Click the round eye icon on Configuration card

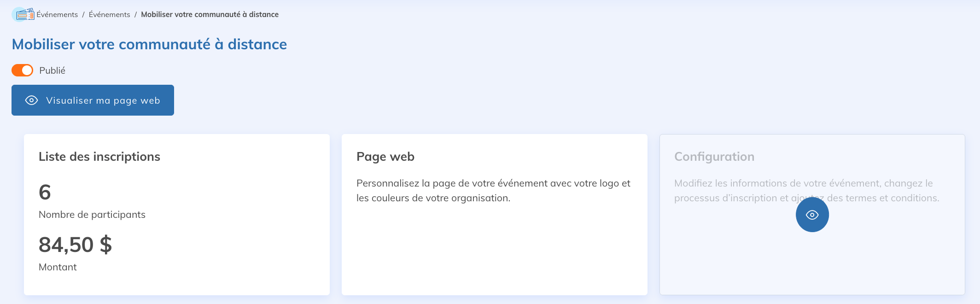coord(812,215)
